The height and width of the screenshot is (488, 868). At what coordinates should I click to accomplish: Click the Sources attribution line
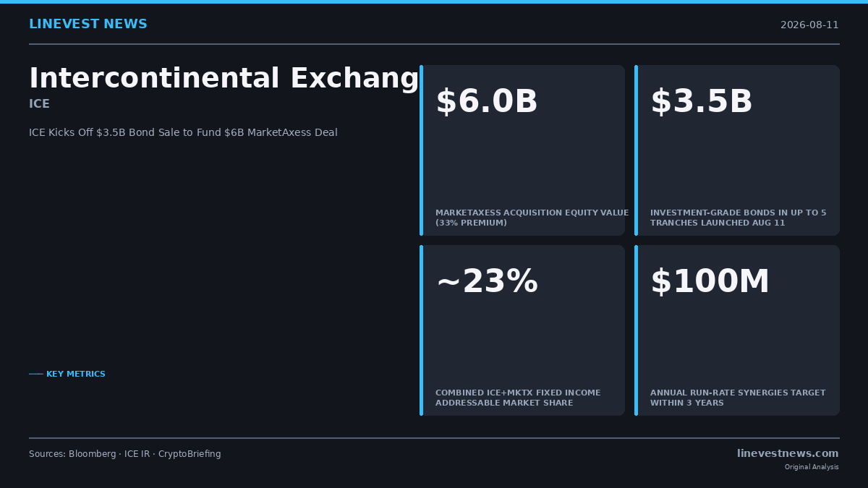(x=125, y=455)
